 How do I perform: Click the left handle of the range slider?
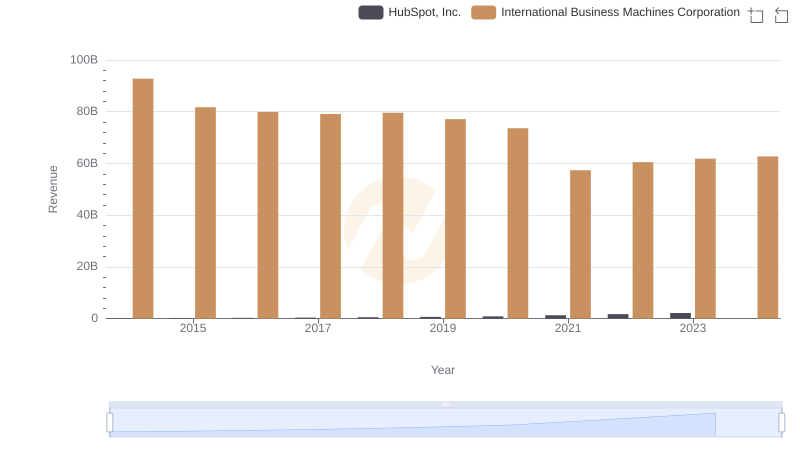pos(110,423)
